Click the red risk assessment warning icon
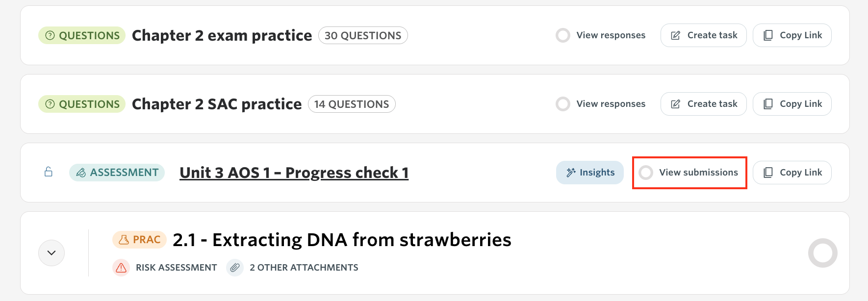This screenshot has width=868, height=301. (121, 268)
